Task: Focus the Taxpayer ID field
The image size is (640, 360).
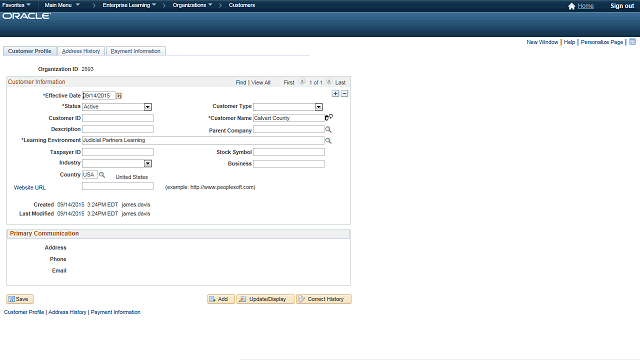Action: click(118, 152)
